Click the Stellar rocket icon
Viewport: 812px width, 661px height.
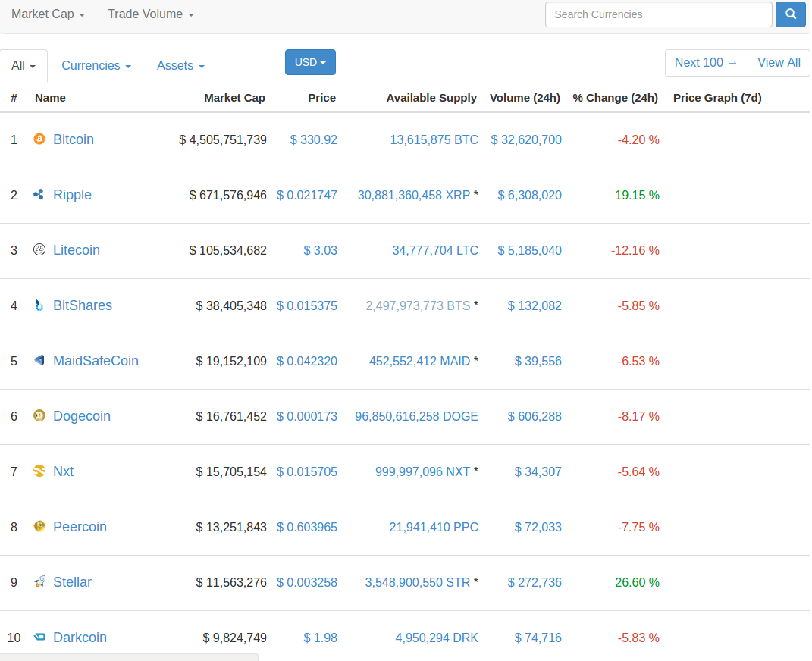point(39,582)
